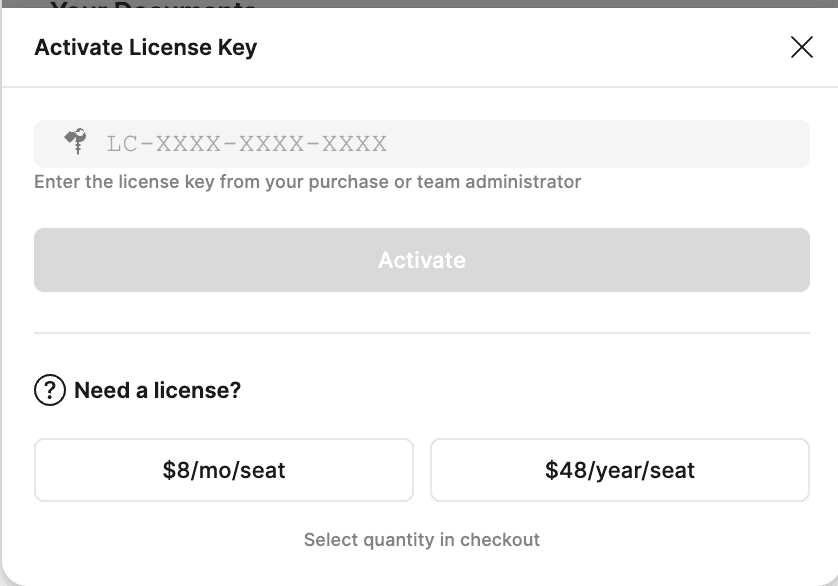Click the X icon to dismiss the dialog
The image size is (838, 586).
point(801,46)
